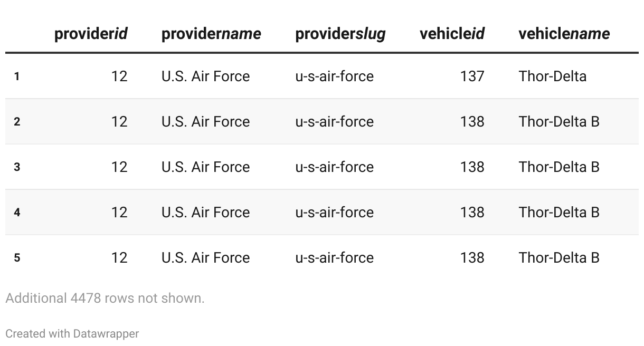Click the Thor-Delta cell in row 1

[x=552, y=76]
